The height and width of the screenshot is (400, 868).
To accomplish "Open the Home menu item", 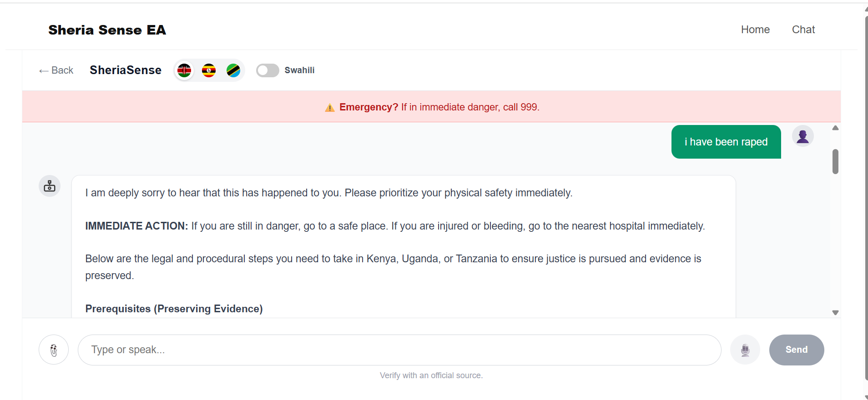I will coord(755,30).
